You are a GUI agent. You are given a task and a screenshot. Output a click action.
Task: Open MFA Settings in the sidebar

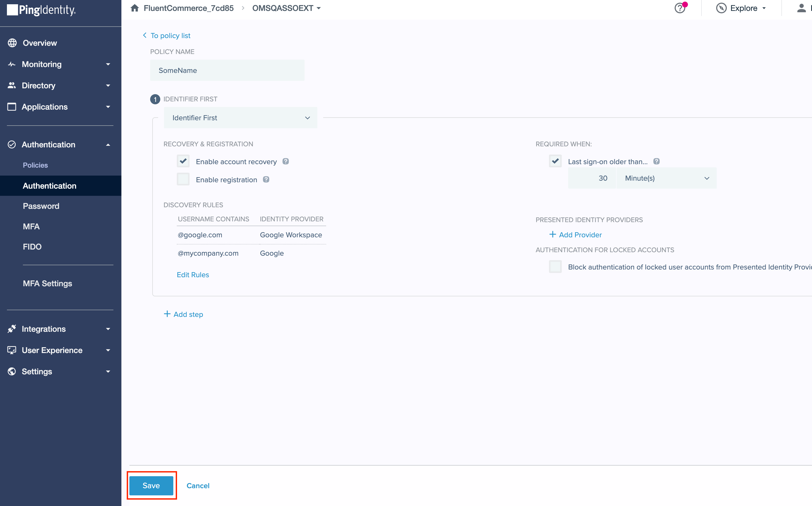click(x=47, y=283)
